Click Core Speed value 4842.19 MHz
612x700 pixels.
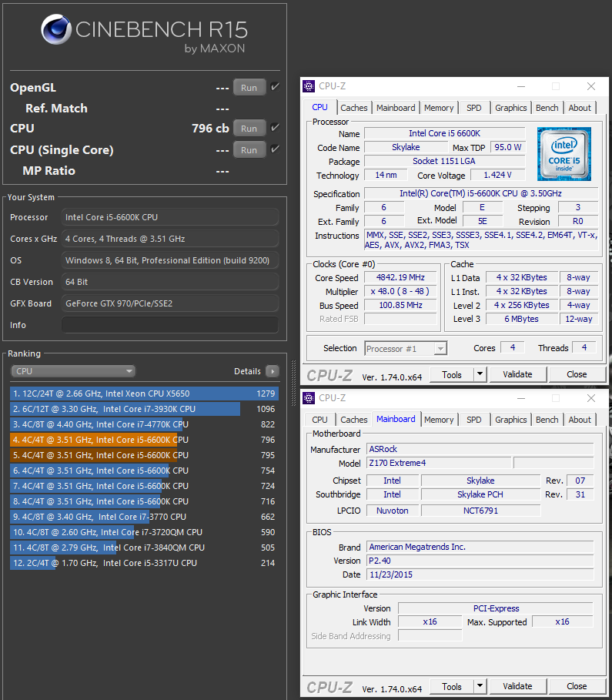point(400,277)
